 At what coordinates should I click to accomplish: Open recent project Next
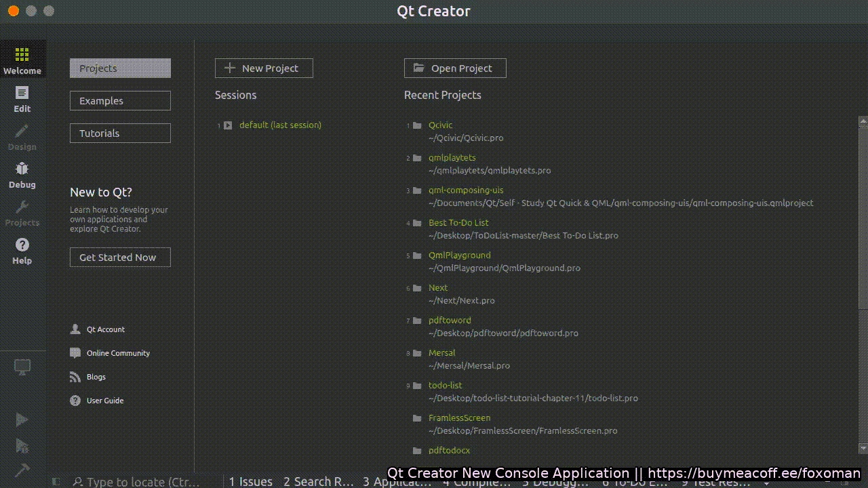click(438, 287)
